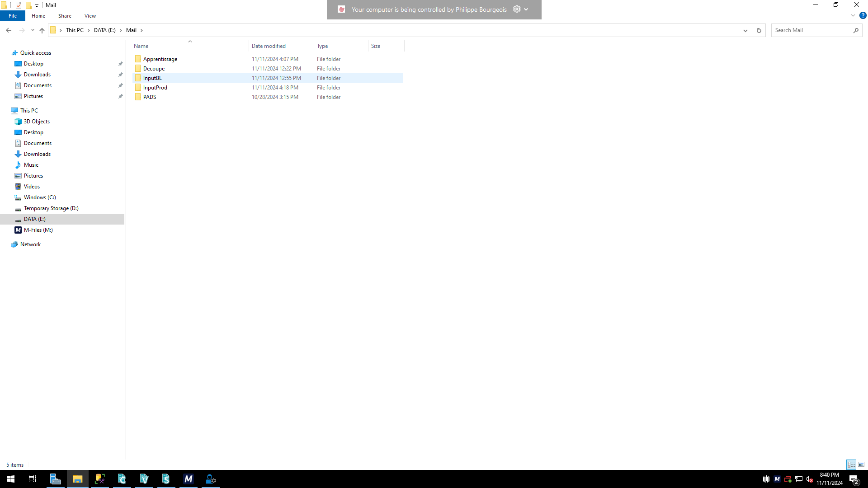Open pinned Downloads under Quick access
This screenshot has width=868, height=488.
(x=37, y=75)
